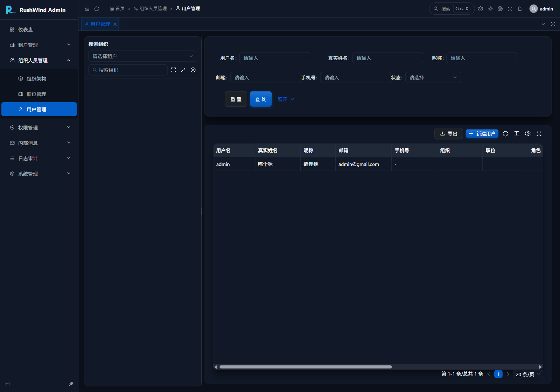Open the notifications bell icon
The height and width of the screenshot is (392, 560).
coord(520,9)
